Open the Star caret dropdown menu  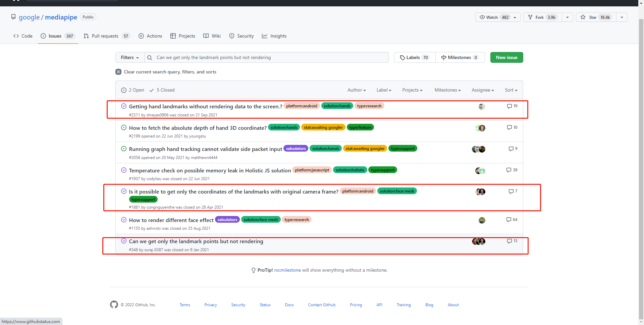pos(622,17)
